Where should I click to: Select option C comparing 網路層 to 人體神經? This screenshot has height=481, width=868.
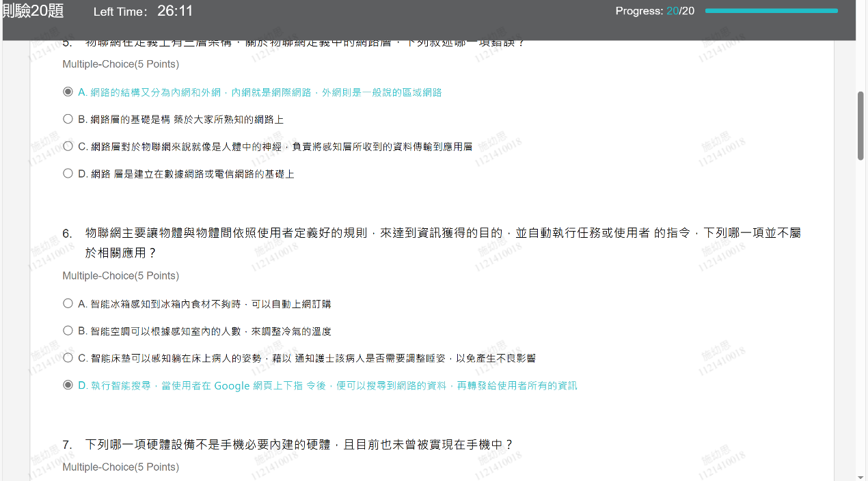coord(68,146)
